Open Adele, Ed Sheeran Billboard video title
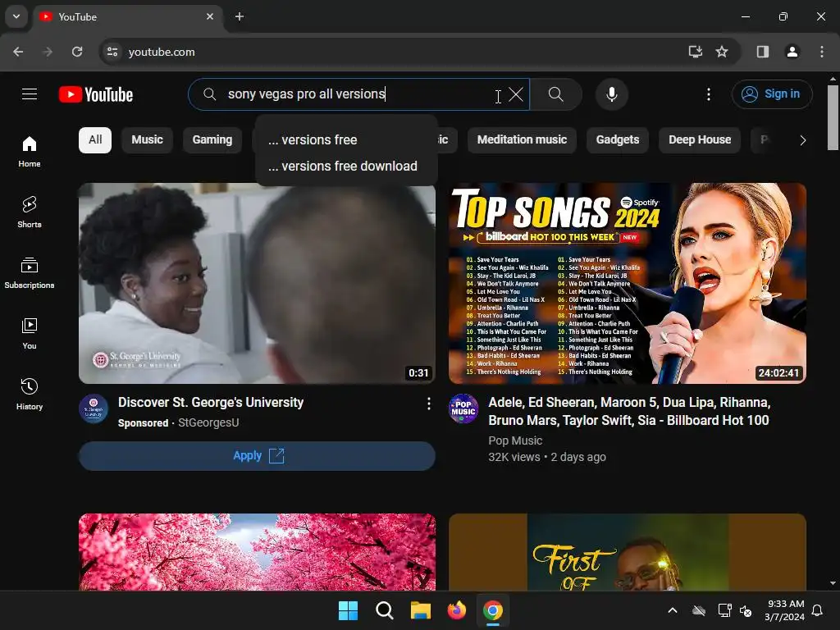 click(629, 412)
